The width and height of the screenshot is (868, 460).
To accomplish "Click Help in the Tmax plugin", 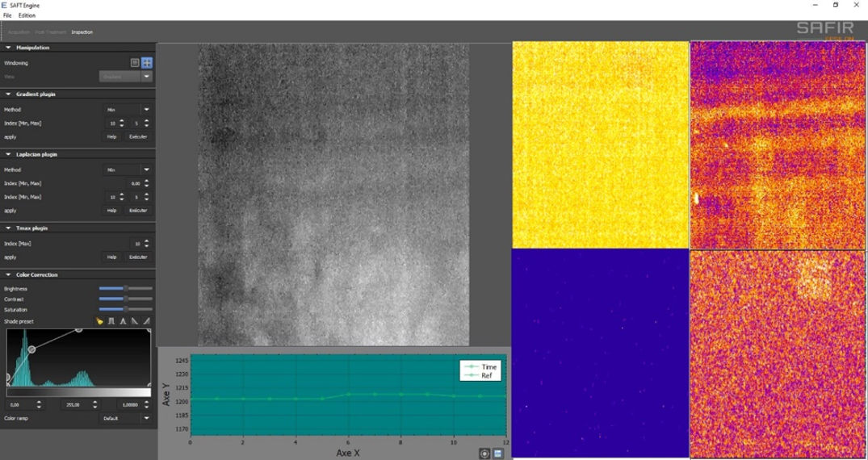I will (111, 257).
